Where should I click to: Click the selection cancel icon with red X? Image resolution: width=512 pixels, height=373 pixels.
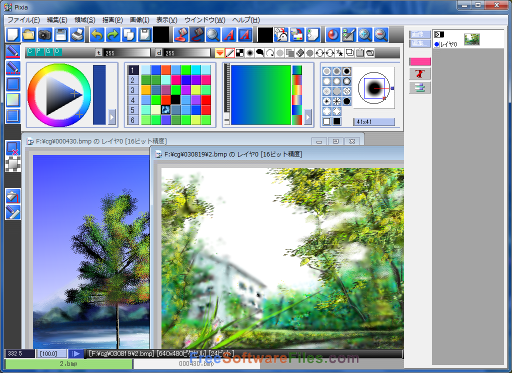[x=13, y=148]
